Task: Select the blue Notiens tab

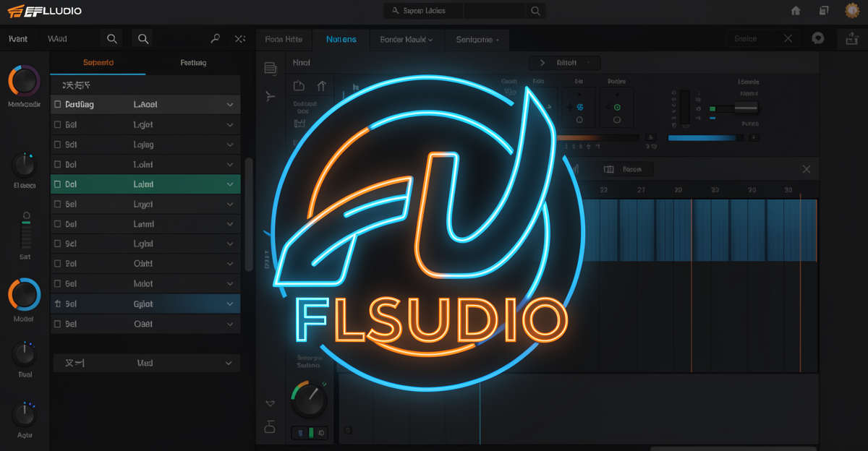Action: pos(341,40)
